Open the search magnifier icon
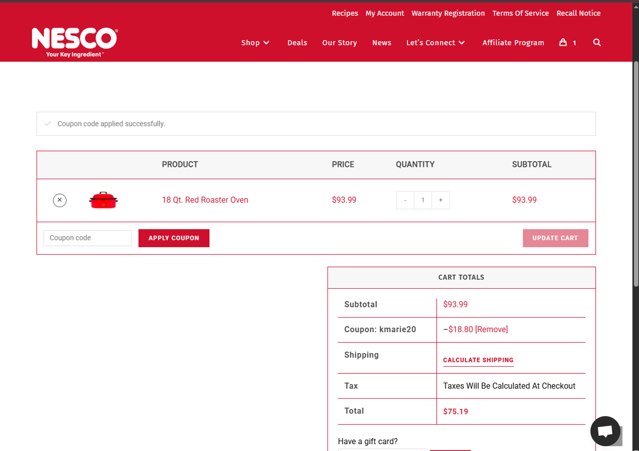This screenshot has width=639, height=451. point(597,42)
